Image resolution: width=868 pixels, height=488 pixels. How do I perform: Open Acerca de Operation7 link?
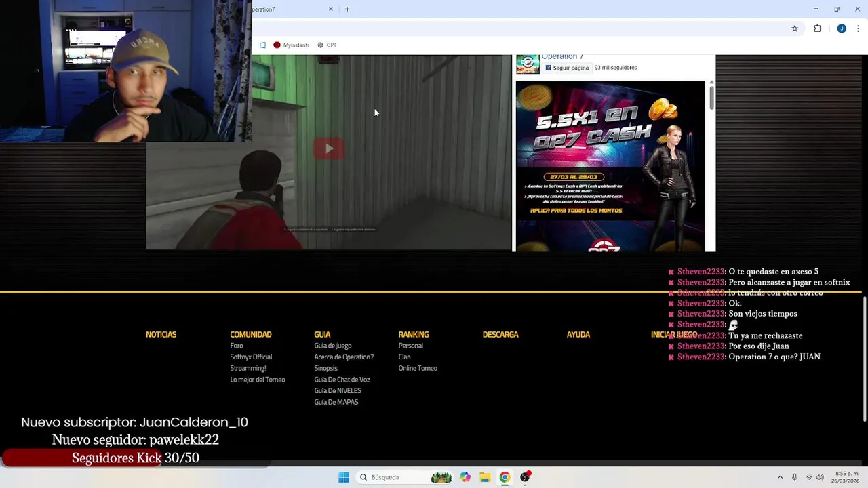pyautogui.click(x=344, y=357)
